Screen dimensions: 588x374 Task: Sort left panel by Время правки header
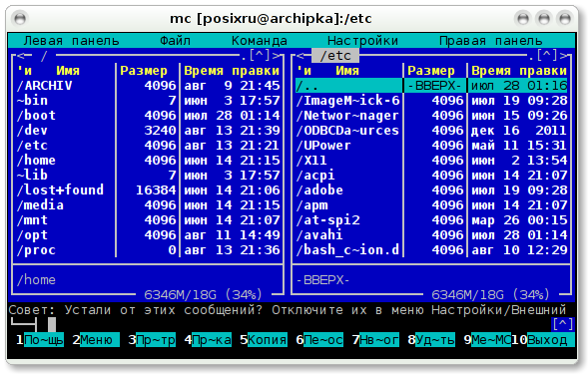coord(232,71)
